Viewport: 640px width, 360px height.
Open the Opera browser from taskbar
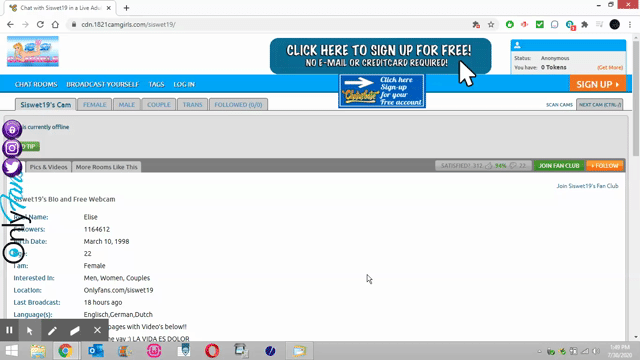[212, 351]
